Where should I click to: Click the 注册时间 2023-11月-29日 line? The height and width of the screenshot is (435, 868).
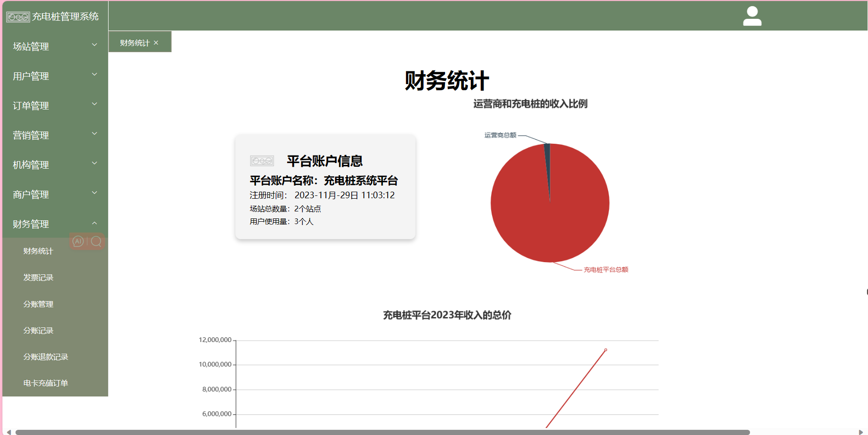click(322, 195)
